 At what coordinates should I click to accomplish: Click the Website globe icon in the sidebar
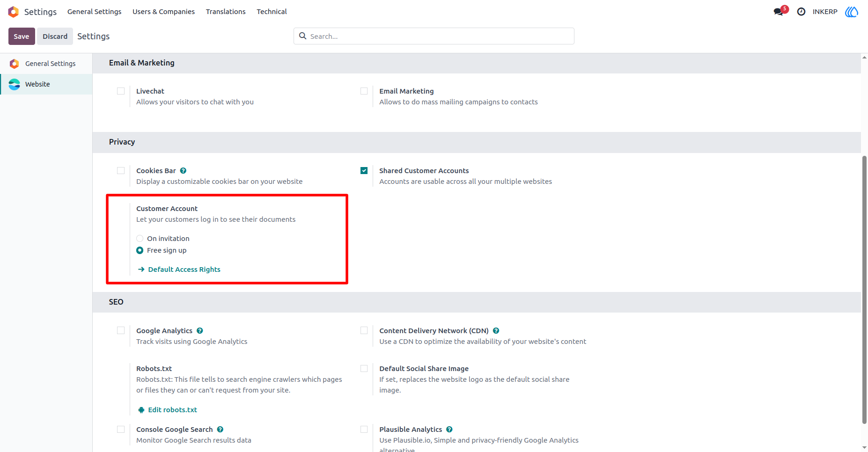[15, 84]
